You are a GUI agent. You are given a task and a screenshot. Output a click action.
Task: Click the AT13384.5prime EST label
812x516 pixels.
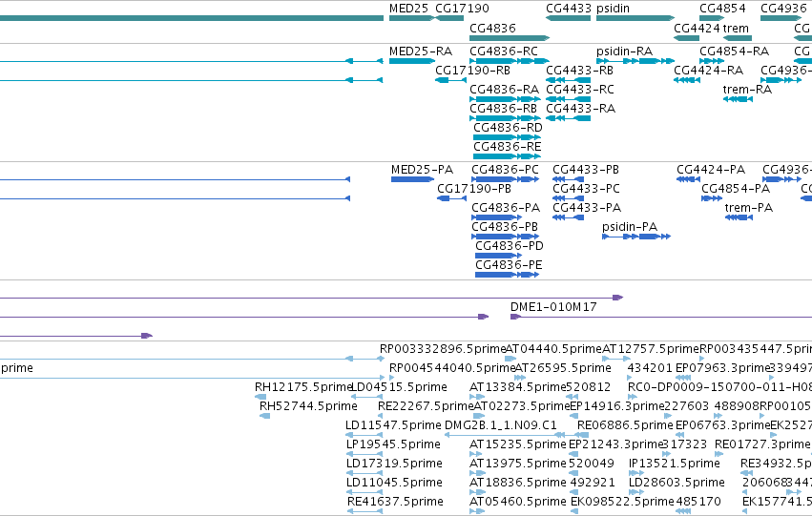click(518, 387)
